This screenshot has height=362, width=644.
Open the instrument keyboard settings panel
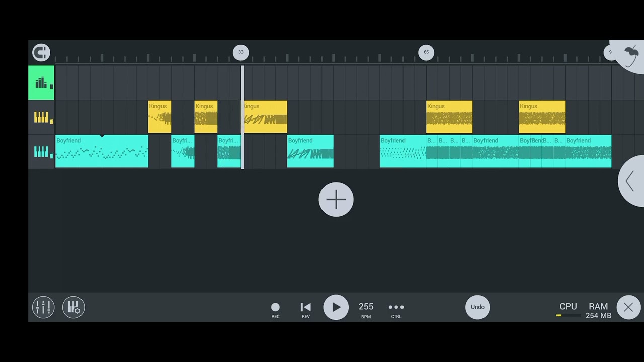point(73,307)
